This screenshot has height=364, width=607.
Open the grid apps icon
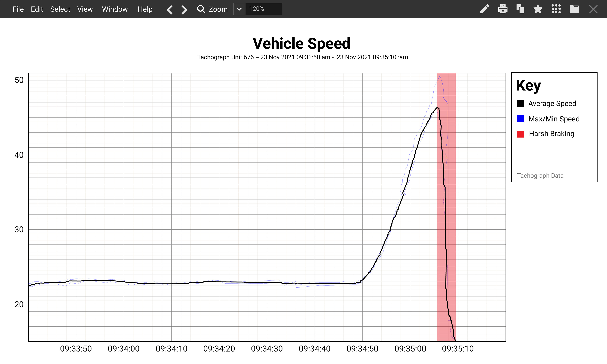point(556,9)
